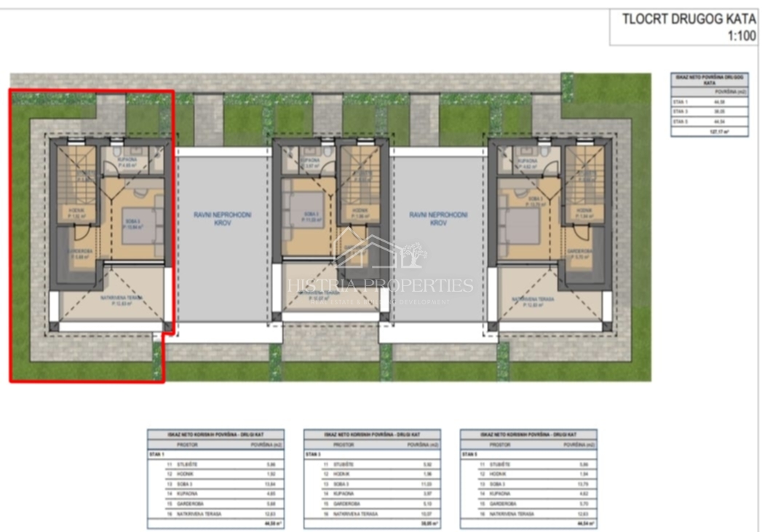Click the tree emblem in the watermark logo
The height and width of the screenshot is (532, 762).
coord(415,255)
